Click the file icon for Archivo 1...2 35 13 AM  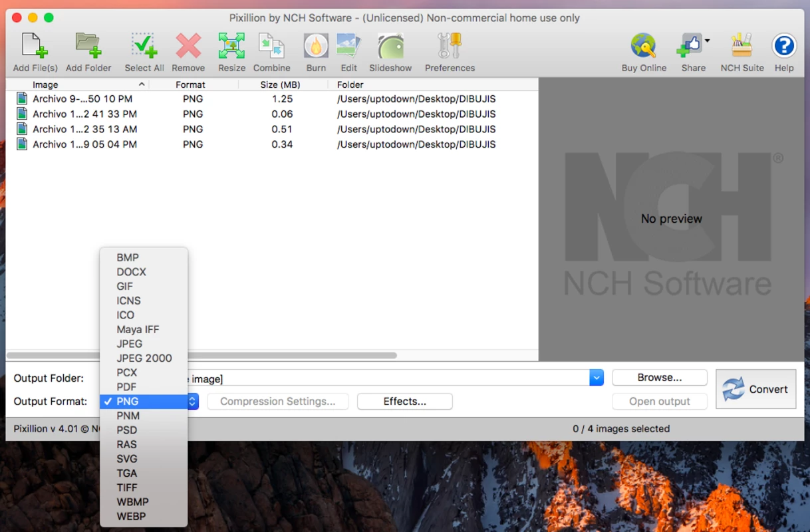click(22, 129)
